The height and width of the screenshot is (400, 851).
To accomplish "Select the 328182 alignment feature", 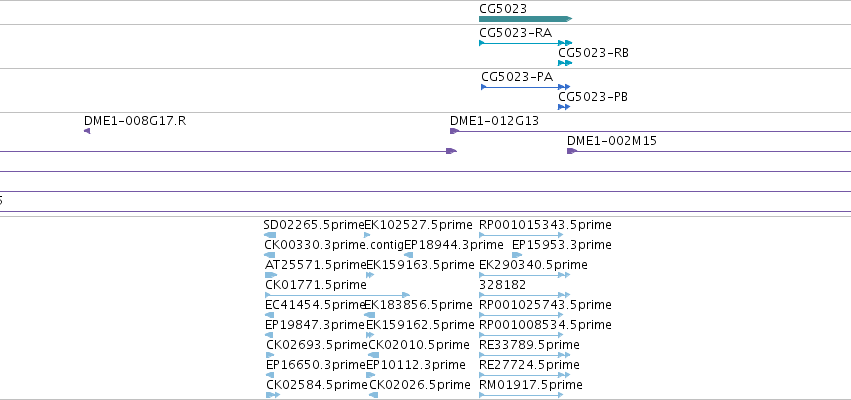I will pyautogui.click(x=524, y=295).
